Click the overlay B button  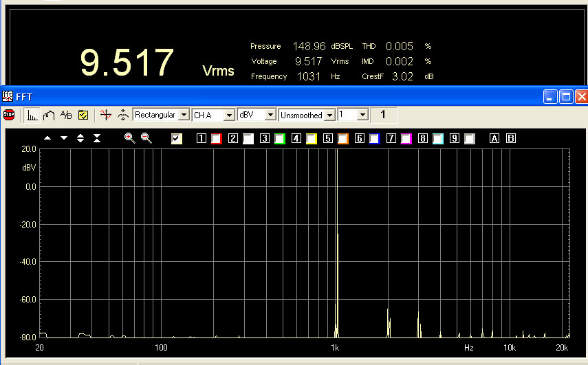pos(510,139)
